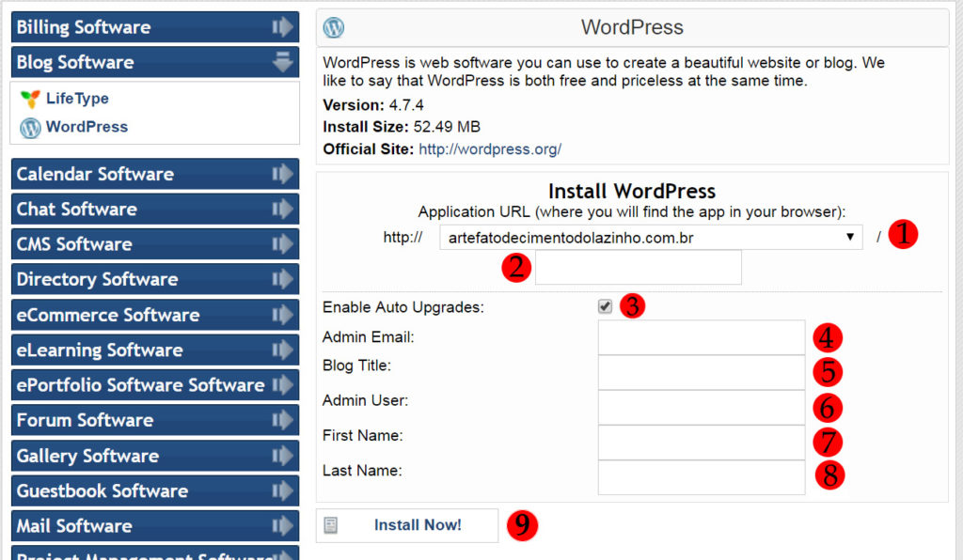The height and width of the screenshot is (560, 963).
Task: Focus the First Name input field
Action: [x=702, y=443]
